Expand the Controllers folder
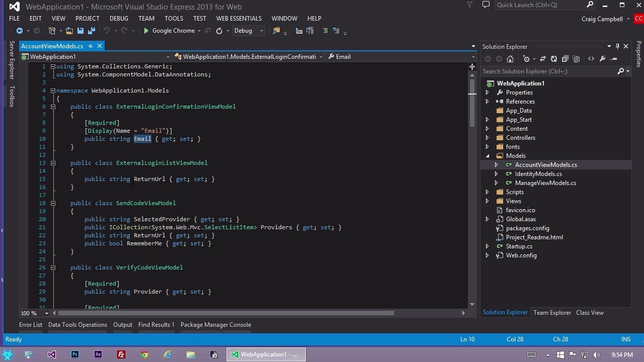Image resolution: width=644 pixels, height=362 pixels. tap(487, 138)
